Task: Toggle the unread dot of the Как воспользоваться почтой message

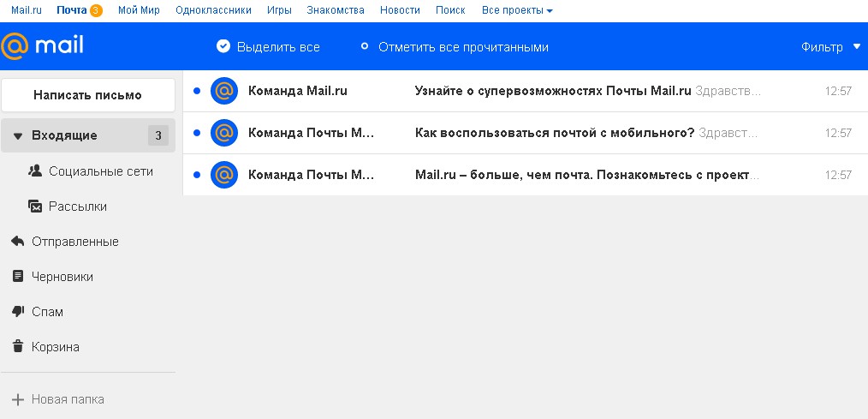Action: point(197,133)
